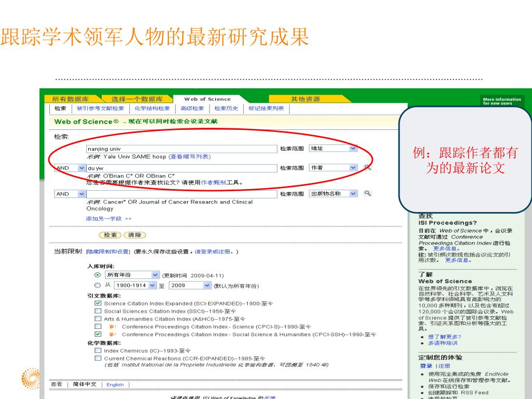This screenshot has height=399, width=532.
Task: Select the Web of Science tab
Action: pyautogui.click(x=207, y=99)
